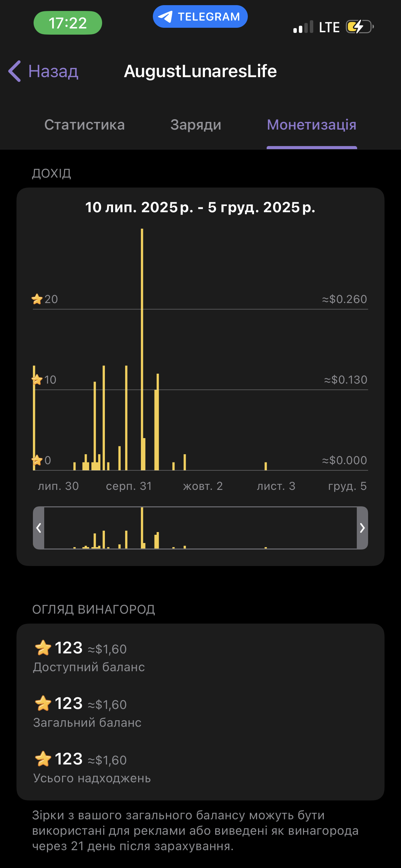Tap the back chevron arrow icon
The height and width of the screenshot is (868, 401).
pos(15,71)
